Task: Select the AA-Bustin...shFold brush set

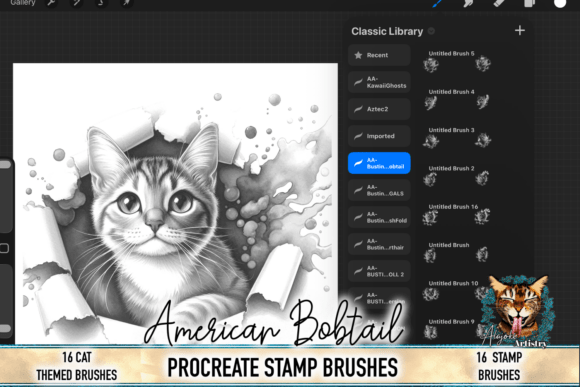Action: 379,217
